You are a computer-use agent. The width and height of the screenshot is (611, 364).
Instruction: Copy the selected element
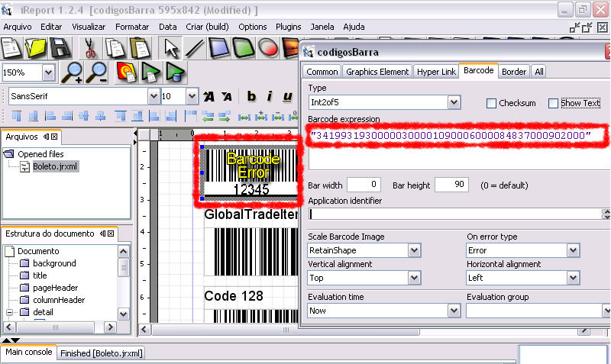coord(115,48)
